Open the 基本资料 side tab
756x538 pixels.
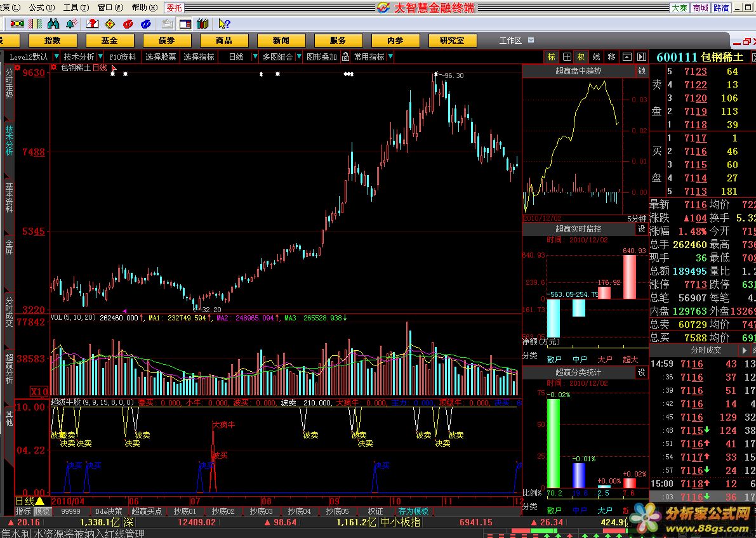pyautogui.click(x=9, y=197)
